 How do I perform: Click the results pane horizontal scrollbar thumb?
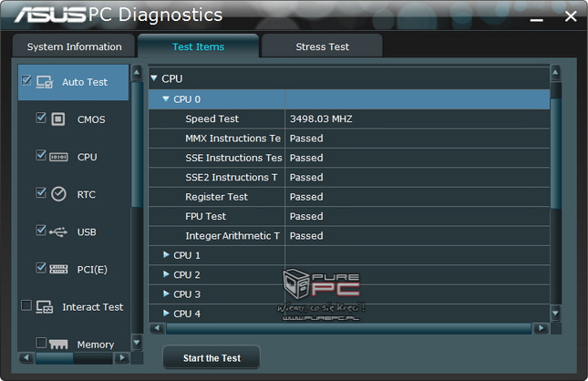point(349,328)
